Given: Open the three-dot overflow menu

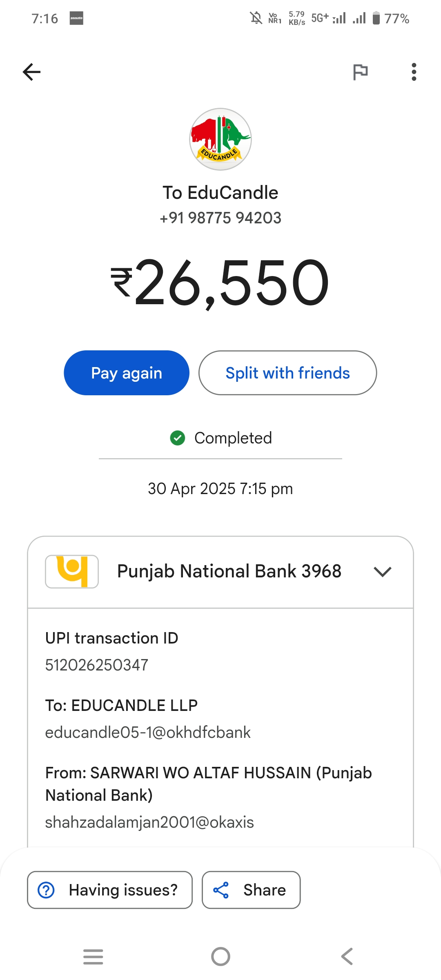Looking at the screenshot, I should click(x=414, y=72).
